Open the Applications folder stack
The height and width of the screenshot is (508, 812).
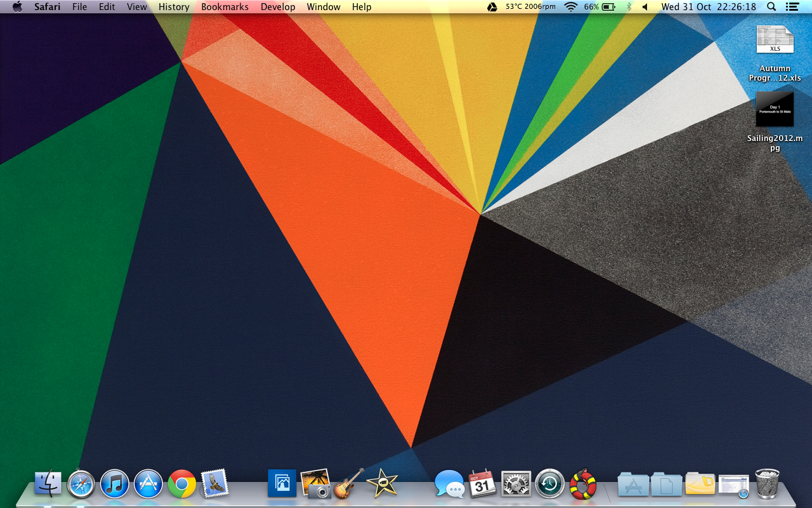tap(633, 485)
